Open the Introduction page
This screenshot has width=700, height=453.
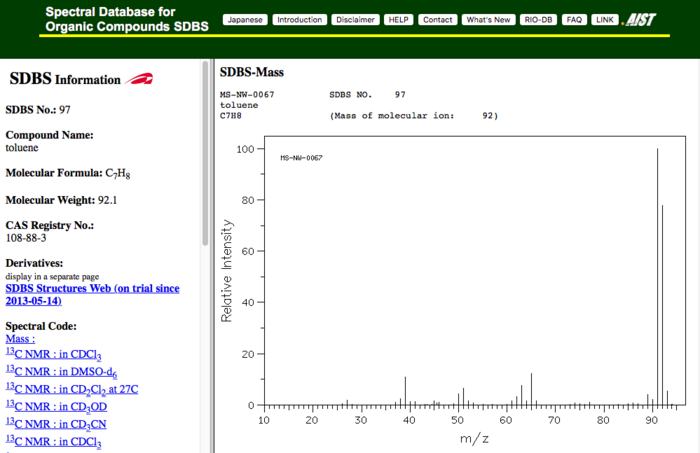[299, 19]
